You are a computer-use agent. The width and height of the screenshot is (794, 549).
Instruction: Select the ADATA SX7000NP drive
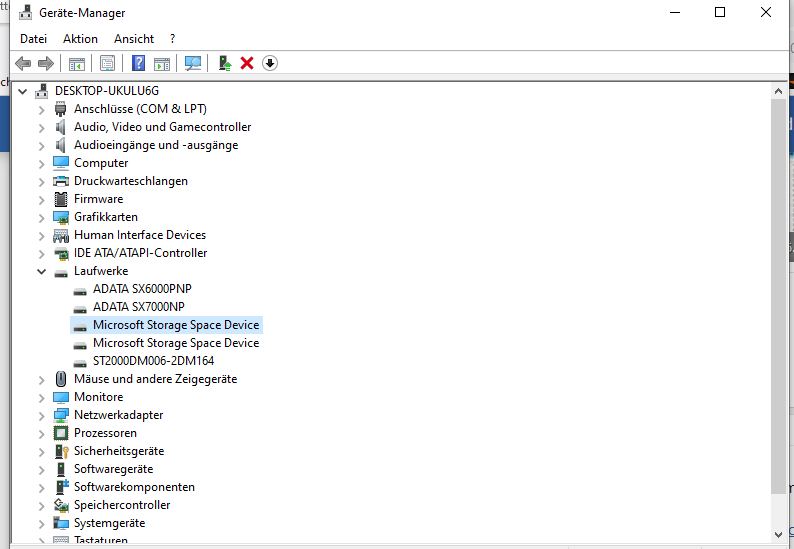[139, 307]
